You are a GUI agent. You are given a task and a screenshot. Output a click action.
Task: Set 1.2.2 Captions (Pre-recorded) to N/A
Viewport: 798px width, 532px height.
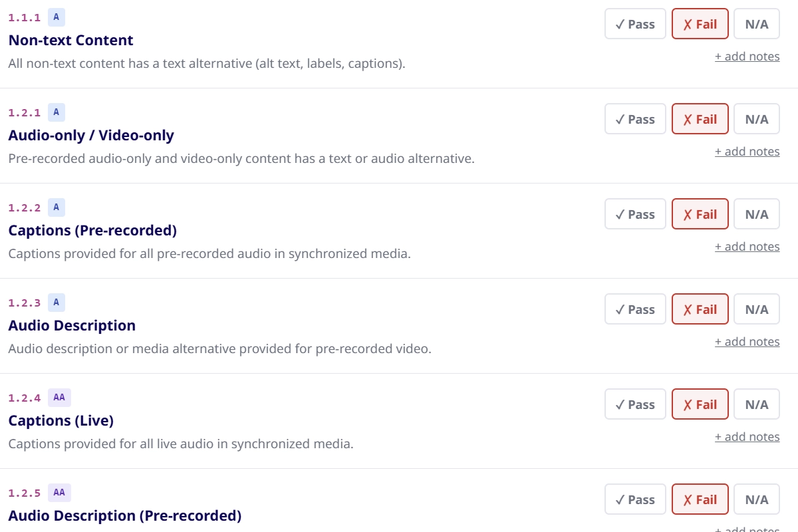click(756, 214)
